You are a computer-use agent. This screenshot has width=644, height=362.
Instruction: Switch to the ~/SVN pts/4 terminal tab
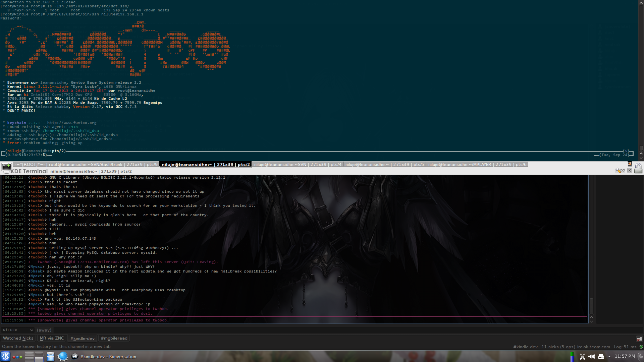tap(297, 165)
